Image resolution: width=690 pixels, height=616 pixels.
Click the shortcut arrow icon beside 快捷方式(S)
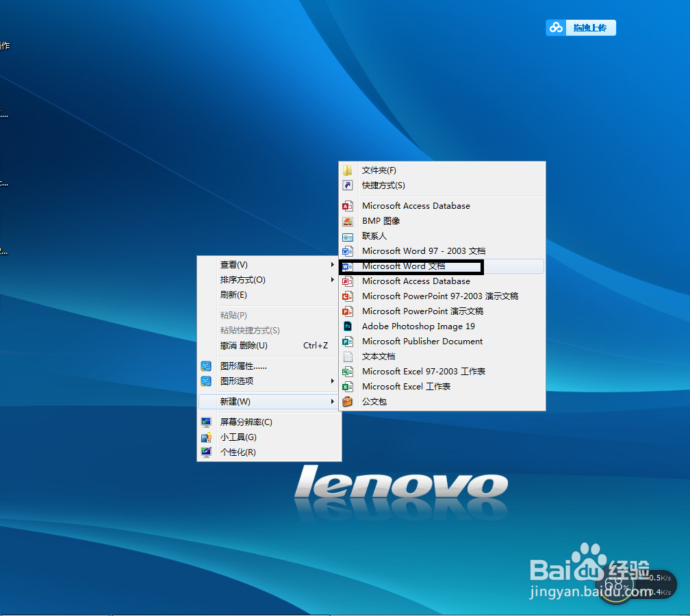coord(348,185)
